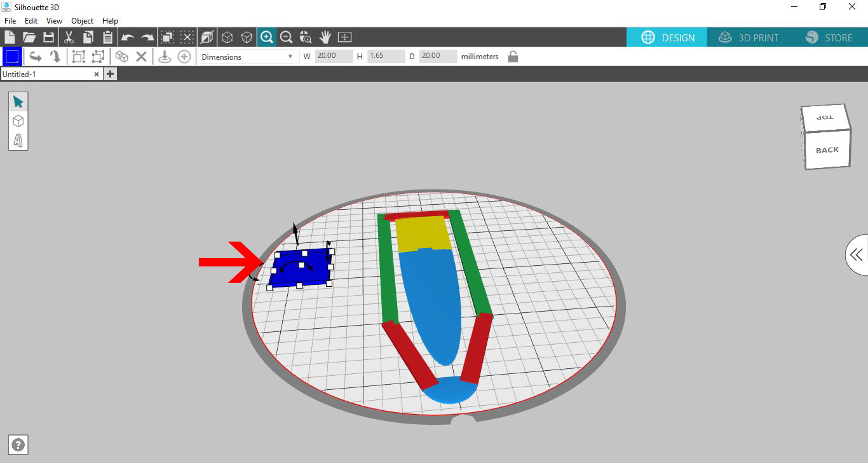This screenshot has width=868, height=463.
Task: Paste from clipboard icon
Action: point(108,37)
